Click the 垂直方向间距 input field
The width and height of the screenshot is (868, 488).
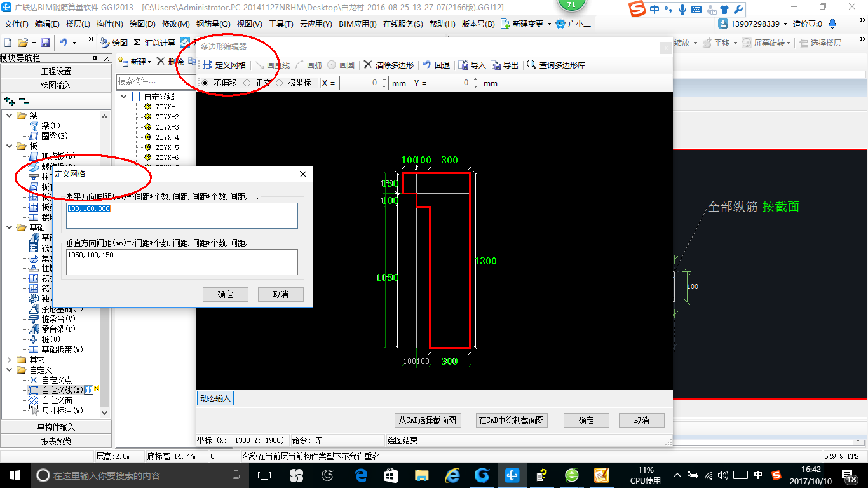[182, 262]
